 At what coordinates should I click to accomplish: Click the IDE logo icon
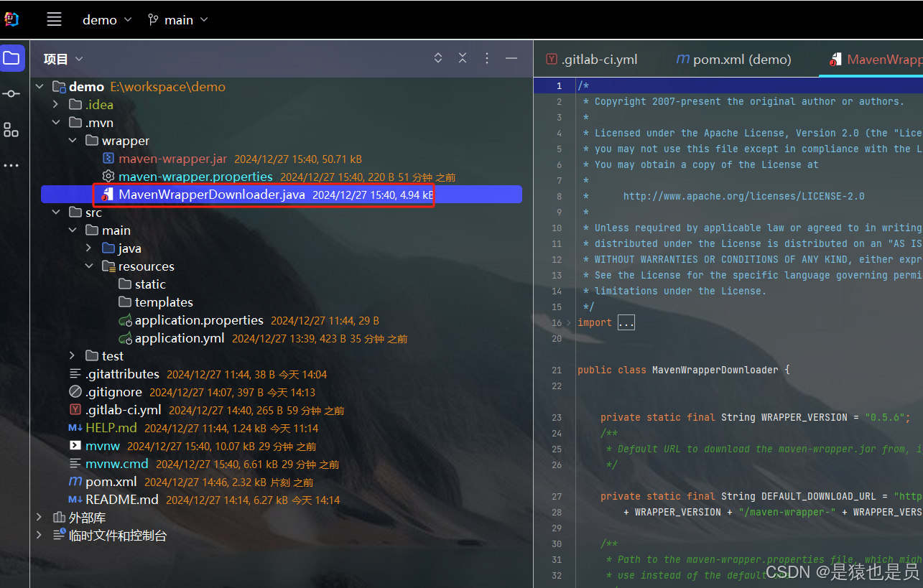[x=12, y=19]
